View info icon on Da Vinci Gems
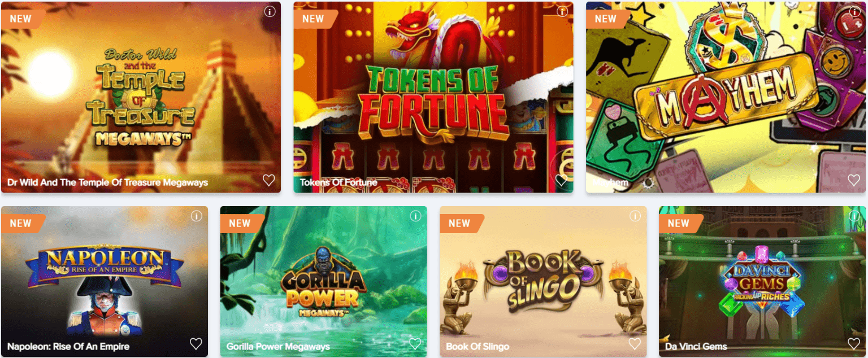The height and width of the screenshot is (358, 868). 854,216
